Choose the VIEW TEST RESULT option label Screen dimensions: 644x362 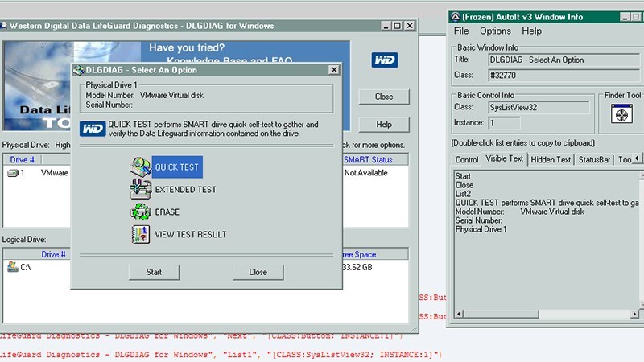191,234
